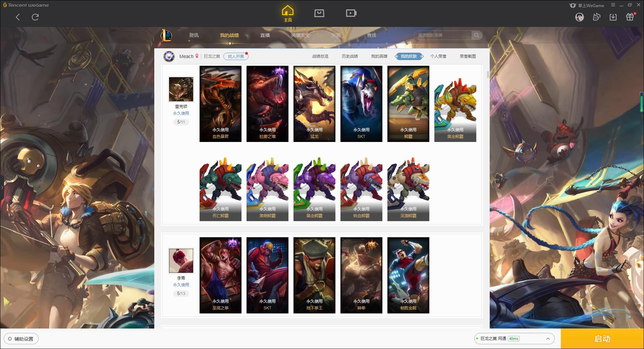
Task: Click the 雷克顿 champion portrait
Action: click(x=181, y=89)
